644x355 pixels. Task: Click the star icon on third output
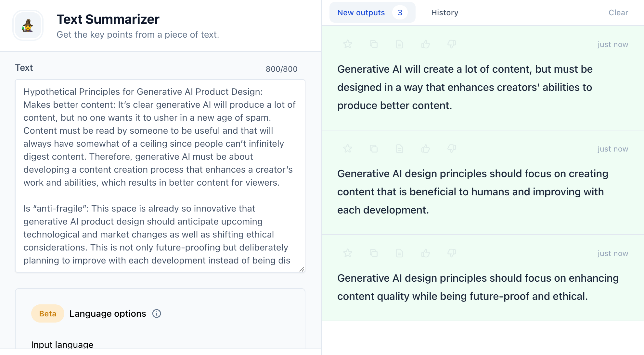[x=347, y=253]
